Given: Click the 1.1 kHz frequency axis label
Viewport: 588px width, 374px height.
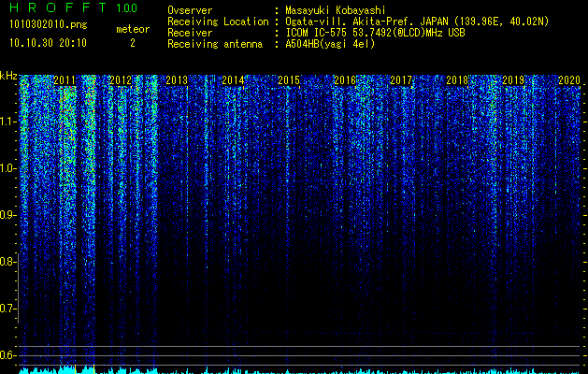Looking at the screenshot, I should click(7, 122).
